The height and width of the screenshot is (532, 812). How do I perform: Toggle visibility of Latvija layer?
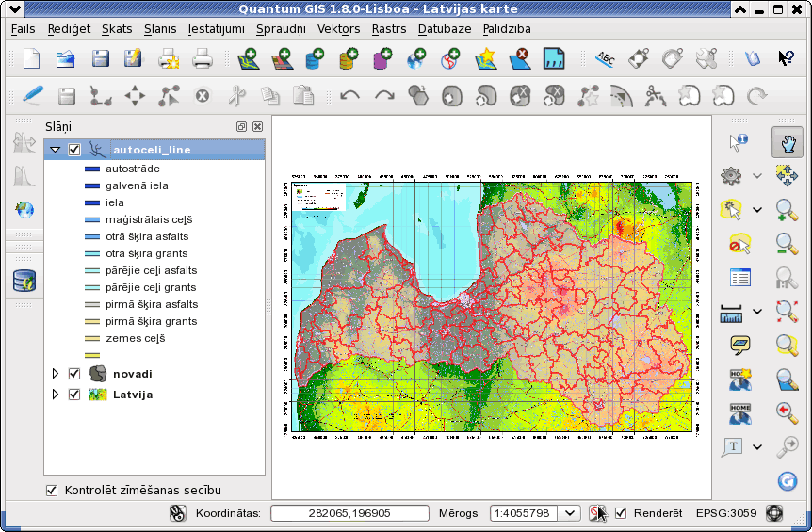coord(74,395)
